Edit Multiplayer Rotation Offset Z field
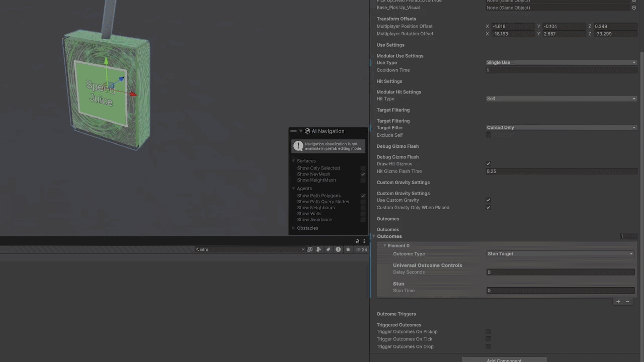Viewport: 644px width, 362px height. coord(615,34)
